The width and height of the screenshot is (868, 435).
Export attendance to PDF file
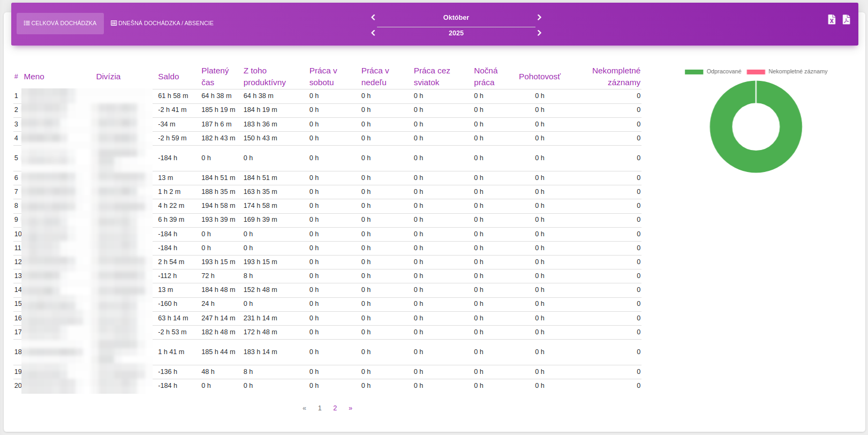tap(846, 20)
